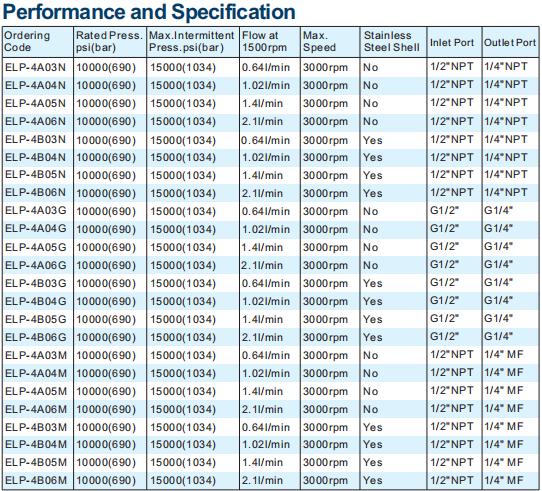Click ordering code ELP-4A05G
Screen dimensions: 542x491
click(36, 247)
